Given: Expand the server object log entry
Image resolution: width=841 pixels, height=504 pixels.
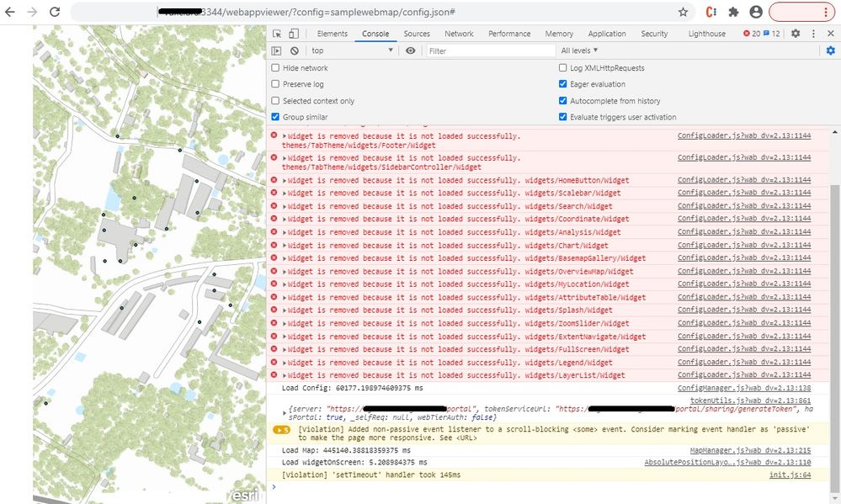Looking at the screenshot, I should (x=285, y=413).
